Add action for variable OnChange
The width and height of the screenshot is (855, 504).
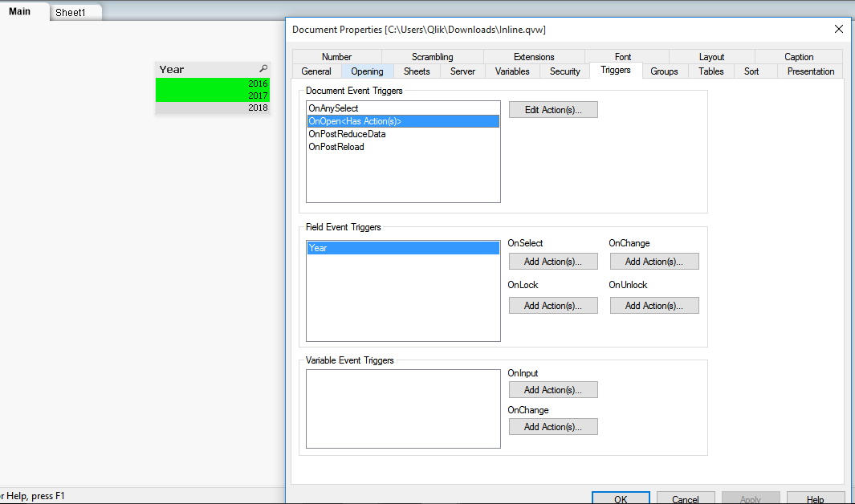553,427
